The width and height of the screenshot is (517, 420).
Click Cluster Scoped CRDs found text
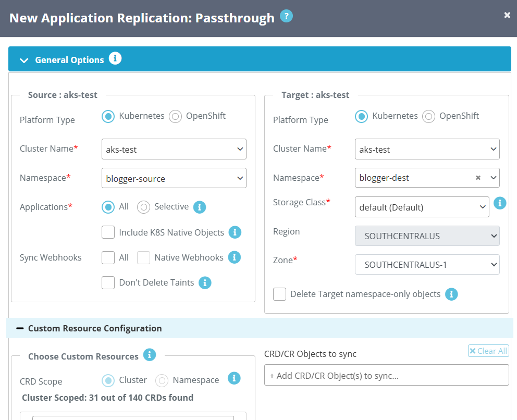[107, 398]
